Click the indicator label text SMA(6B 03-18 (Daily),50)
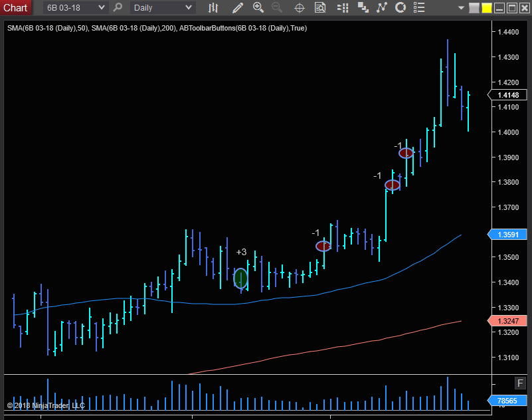The width and height of the screenshot is (532, 420). (48, 28)
